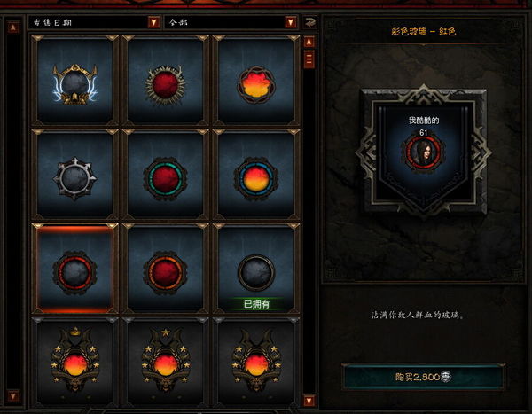Screen dimensions: 532x414
Task: Choose the single-star demon wreath frame
Action: [165, 363]
